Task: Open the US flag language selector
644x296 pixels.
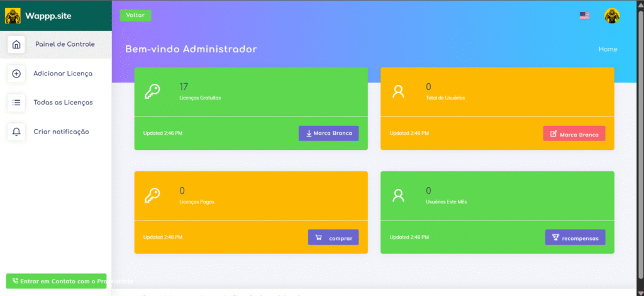Action: pyautogui.click(x=584, y=16)
